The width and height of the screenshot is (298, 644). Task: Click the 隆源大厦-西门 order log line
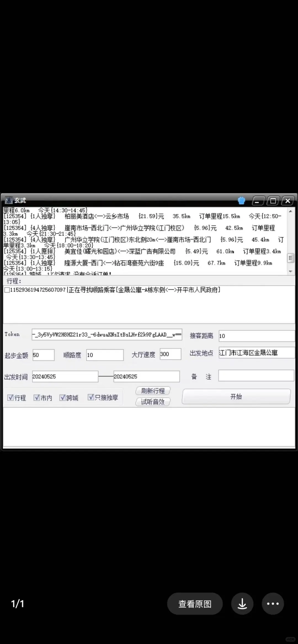coord(138,265)
